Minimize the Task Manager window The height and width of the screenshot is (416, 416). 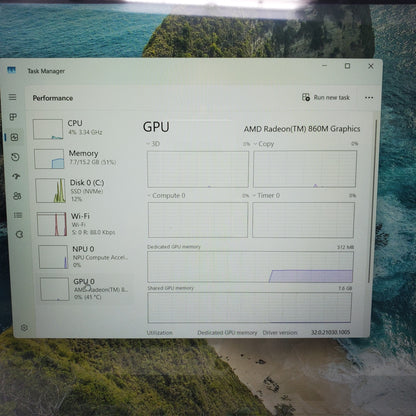pyautogui.click(x=325, y=66)
